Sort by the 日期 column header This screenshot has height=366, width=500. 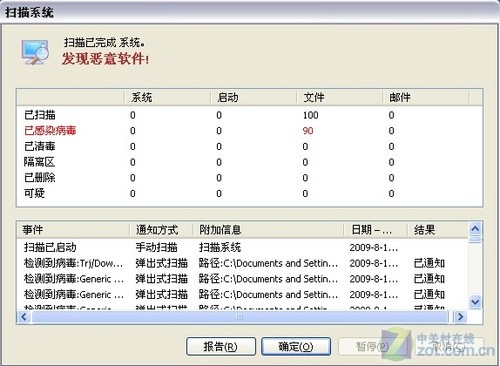tap(376, 230)
